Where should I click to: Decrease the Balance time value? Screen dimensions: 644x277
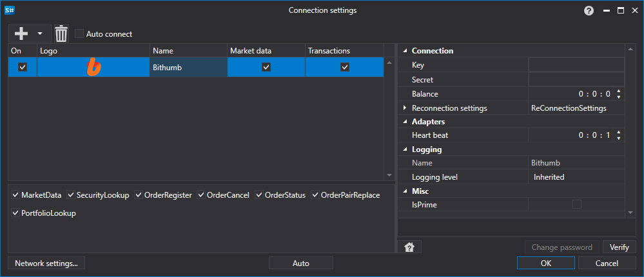pyautogui.click(x=619, y=97)
